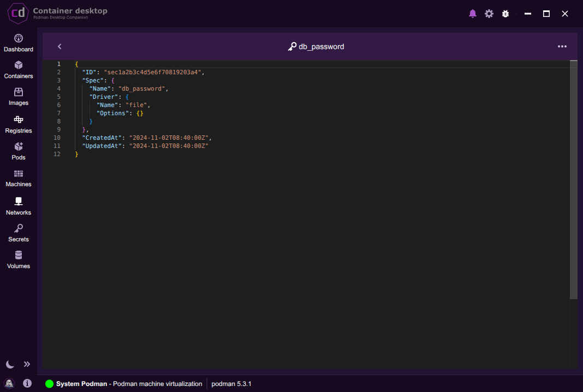Open settings via the gear icon
Image resolution: width=583 pixels, height=392 pixels.
point(489,14)
